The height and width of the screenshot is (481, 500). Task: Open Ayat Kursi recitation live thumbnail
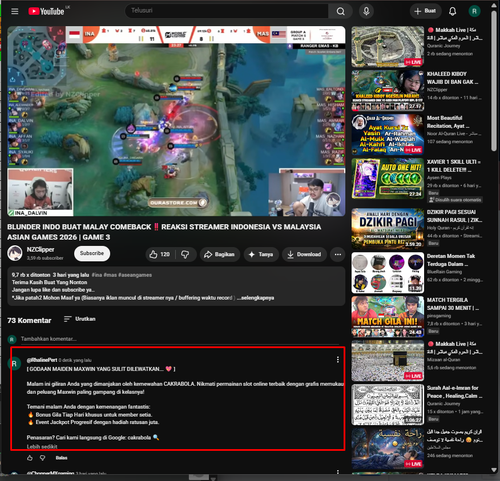pos(388,135)
